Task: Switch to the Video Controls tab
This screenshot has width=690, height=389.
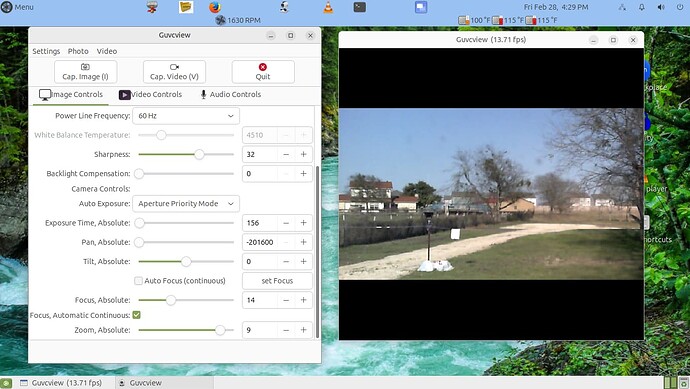Action: pyautogui.click(x=150, y=95)
